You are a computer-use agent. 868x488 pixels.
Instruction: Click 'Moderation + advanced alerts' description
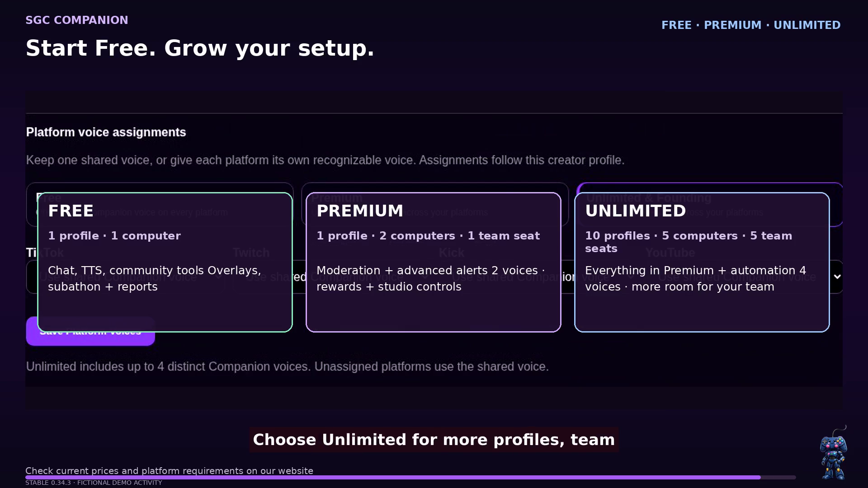(x=431, y=278)
